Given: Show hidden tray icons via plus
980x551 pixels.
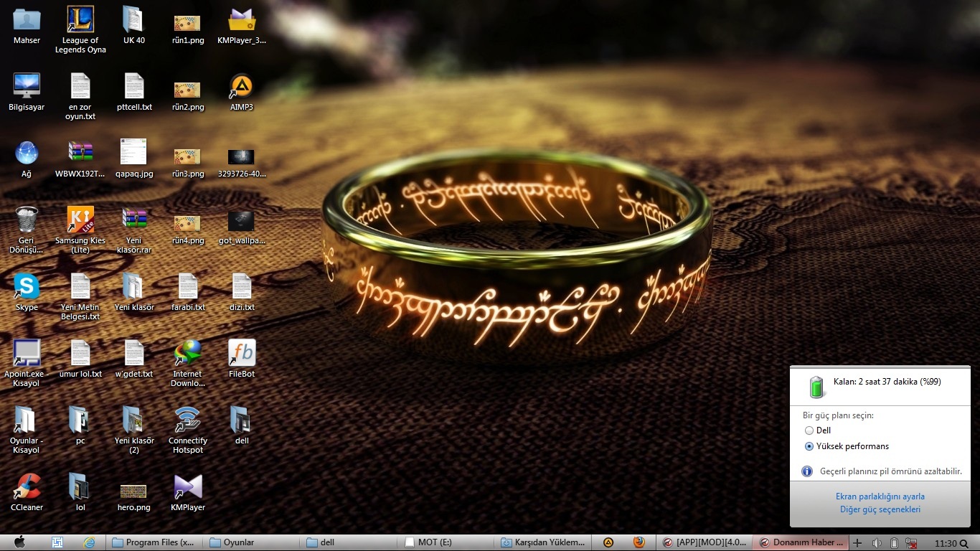Looking at the screenshot, I should [x=857, y=543].
